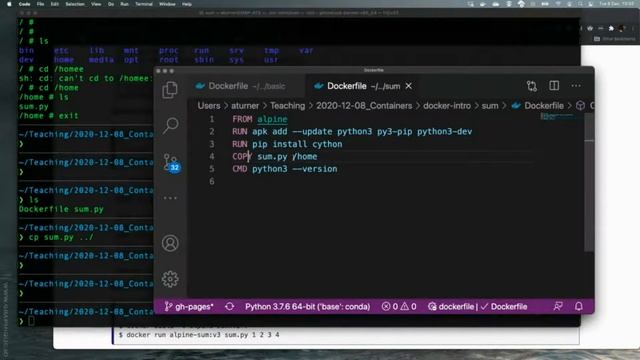Viewport: 640px width, 360px height.
Task: Open the Manage gear menu
Action: 170,279
